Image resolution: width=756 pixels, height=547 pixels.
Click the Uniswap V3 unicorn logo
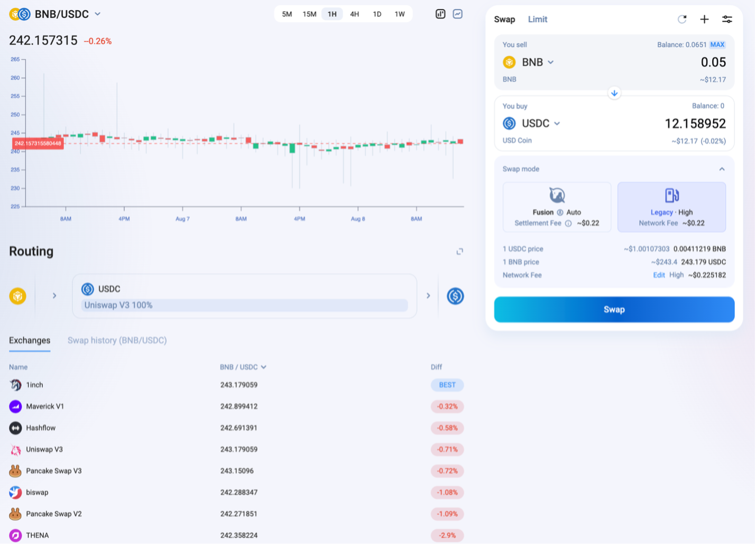click(15, 450)
